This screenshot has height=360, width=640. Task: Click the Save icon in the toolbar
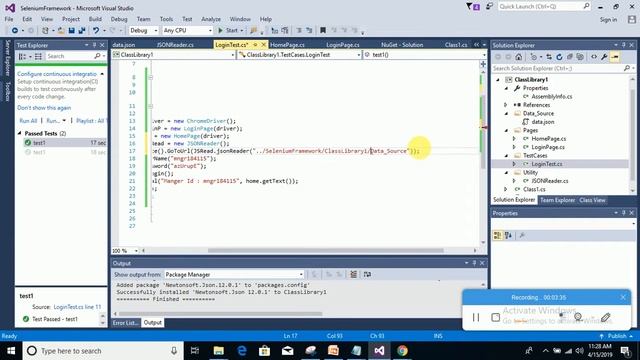71,31
